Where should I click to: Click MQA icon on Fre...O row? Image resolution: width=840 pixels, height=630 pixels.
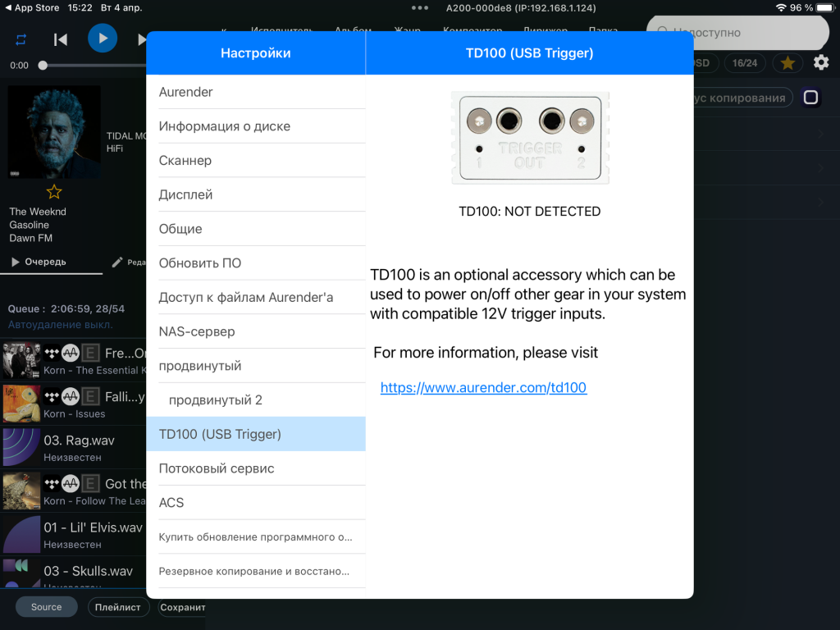coord(71,353)
